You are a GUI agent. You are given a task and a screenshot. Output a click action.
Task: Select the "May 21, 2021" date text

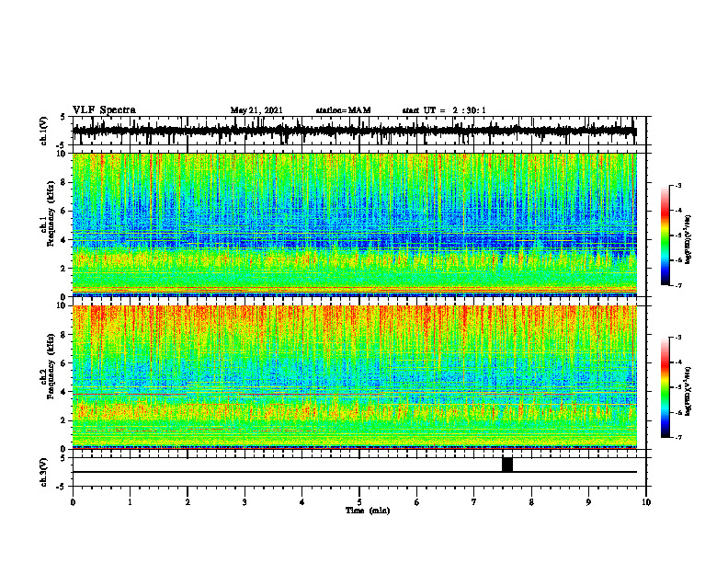(x=256, y=110)
